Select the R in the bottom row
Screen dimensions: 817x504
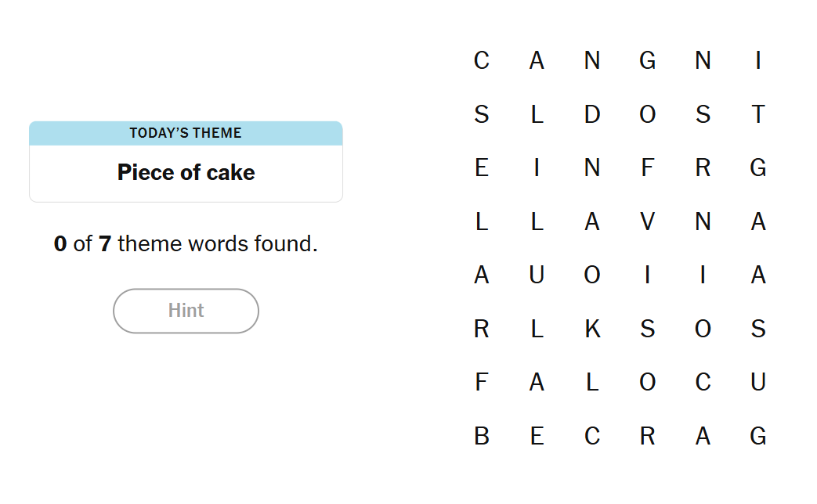point(647,436)
